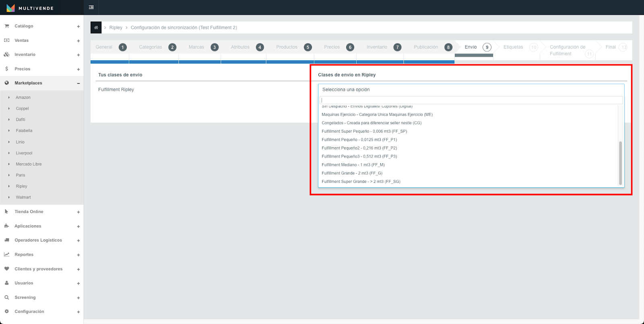Expand the Tienda Online plus sign
The height and width of the screenshot is (324, 644).
pos(78,212)
